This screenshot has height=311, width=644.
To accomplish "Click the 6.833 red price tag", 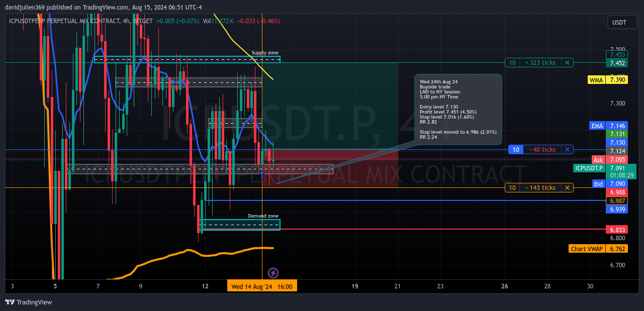I will click(617, 229).
